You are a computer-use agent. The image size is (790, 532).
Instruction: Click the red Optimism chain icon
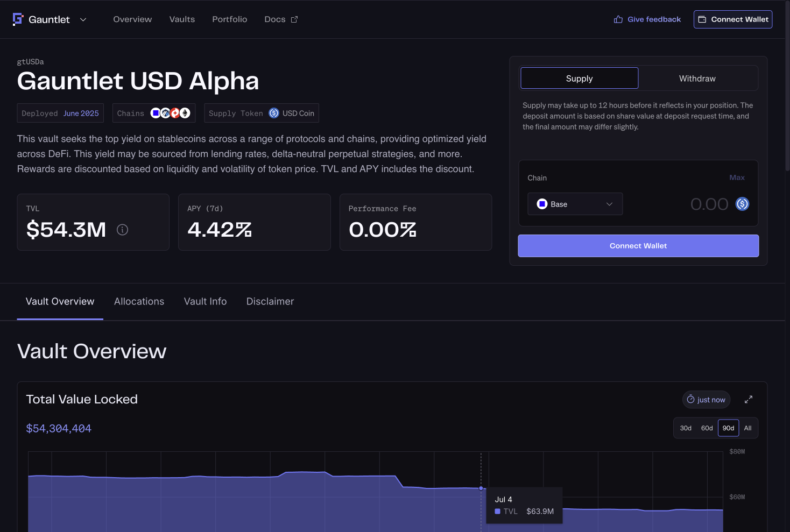pyautogui.click(x=175, y=113)
